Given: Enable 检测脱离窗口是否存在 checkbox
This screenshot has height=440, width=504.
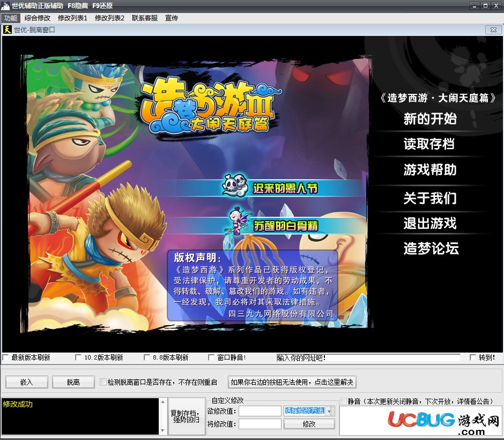Looking at the screenshot, I should coord(103,382).
